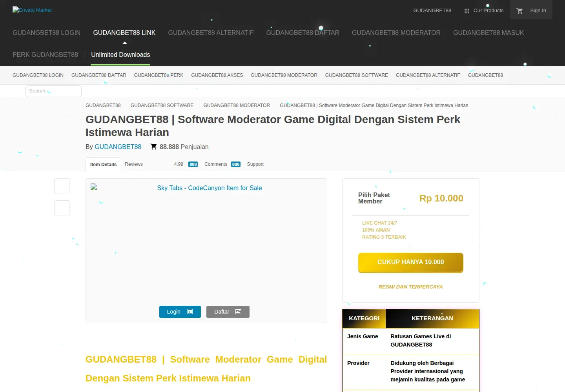This screenshot has height=392, width=565.
Task: Open GUDANGBET88 account link in header
Action: [432, 11]
